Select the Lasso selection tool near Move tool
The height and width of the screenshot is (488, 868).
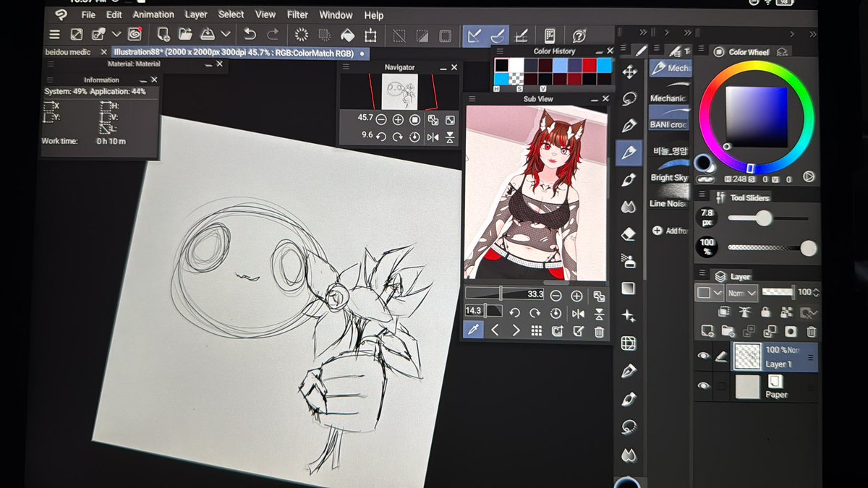tap(629, 98)
